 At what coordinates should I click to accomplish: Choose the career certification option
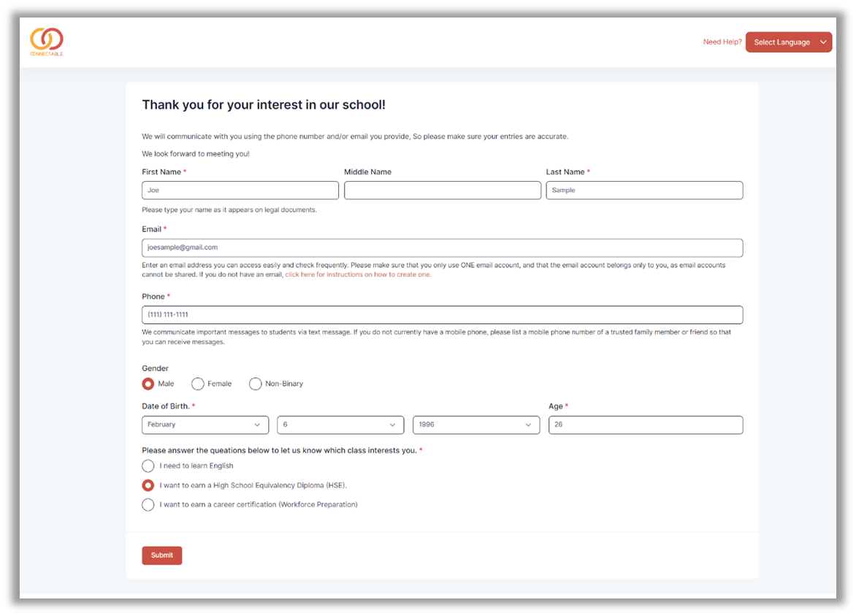coord(148,504)
